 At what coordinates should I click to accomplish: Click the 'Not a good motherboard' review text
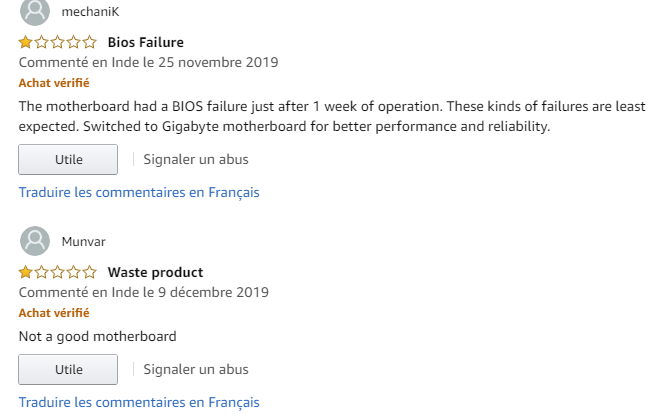[x=97, y=336]
